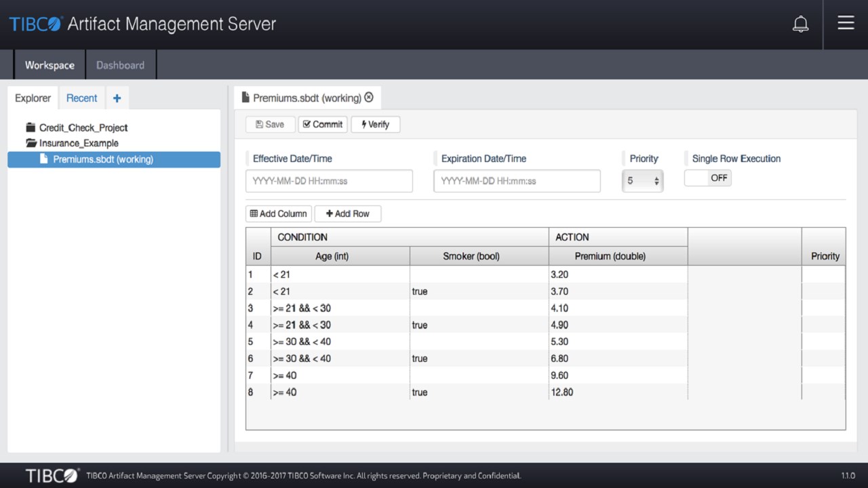Click the Expiration Date/Time input field
Image resolution: width=868 pixels, height=488 pixels.
tap(517, 181)
